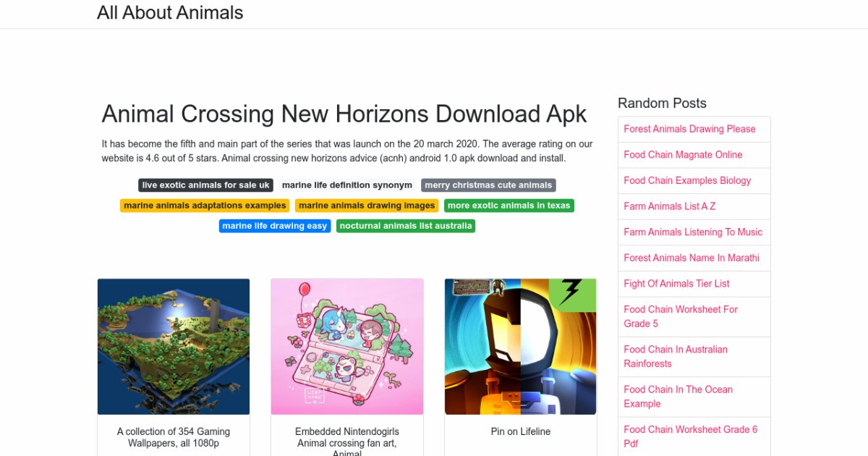
Task: Click the 'merry christmas cute animals' tag
Action: pyautogui.click(x=488, y=185)
